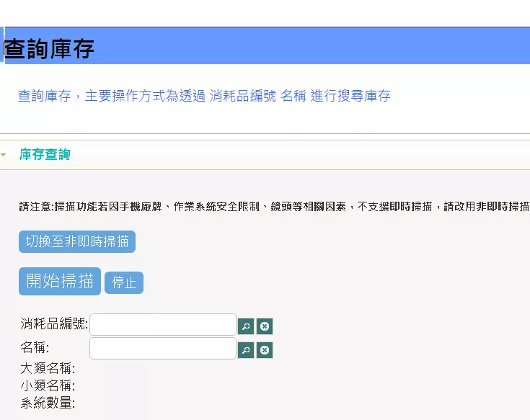530x420 pixels.
Task: Click the search icon beside 消耗品編號 field
Action: click(x=246, y=326)
